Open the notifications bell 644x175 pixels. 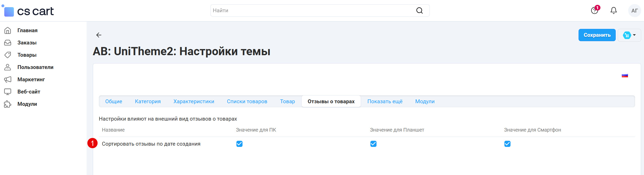[614, 10]
